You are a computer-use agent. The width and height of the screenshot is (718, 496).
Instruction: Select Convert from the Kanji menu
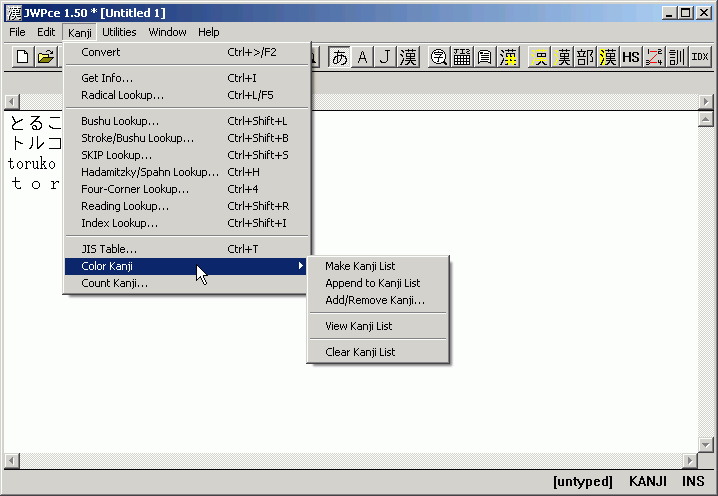tap(187, 52)
